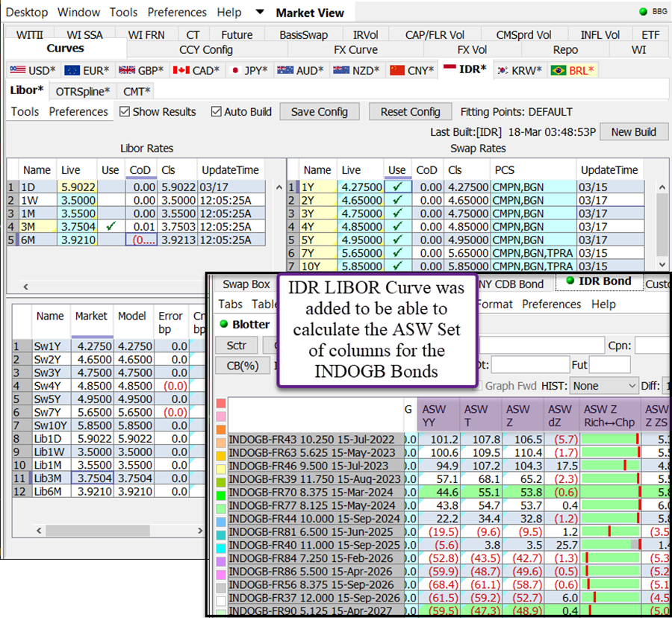Pick the grey color swatch in Blotter palette

tap(221, 587)
